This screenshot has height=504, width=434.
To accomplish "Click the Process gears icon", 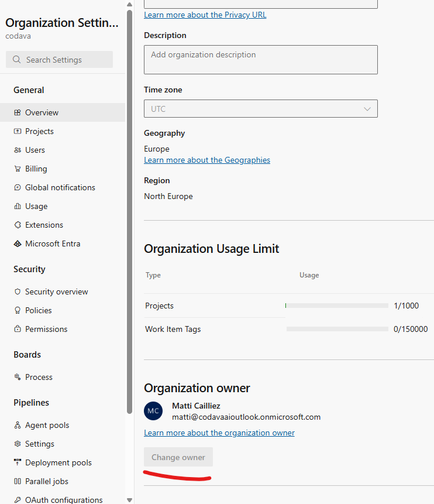I will 18,377.
